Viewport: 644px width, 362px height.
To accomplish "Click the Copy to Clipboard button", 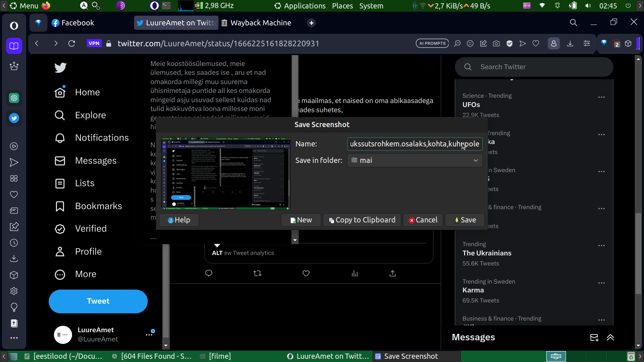I will 362,220.
